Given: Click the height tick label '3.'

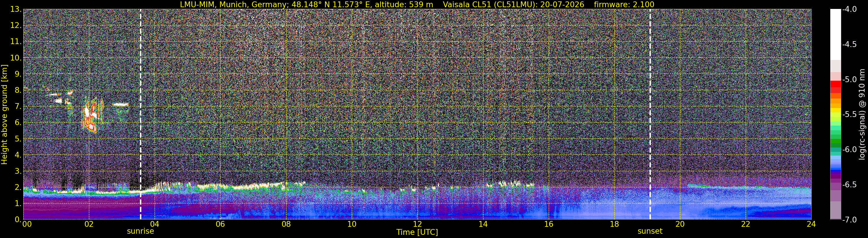Looking at the screenshot, I should tap(18, 171).
